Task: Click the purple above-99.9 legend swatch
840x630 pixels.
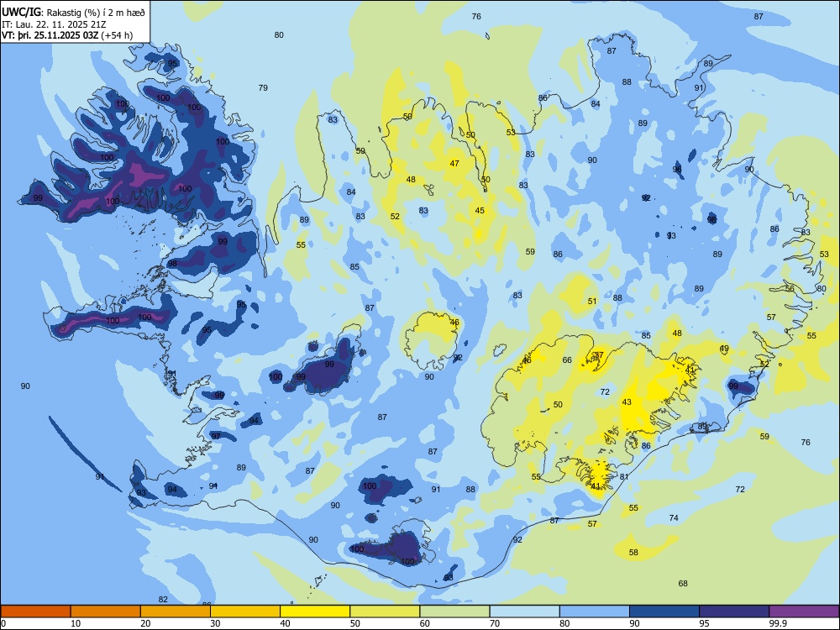Action: click(804, 612)
